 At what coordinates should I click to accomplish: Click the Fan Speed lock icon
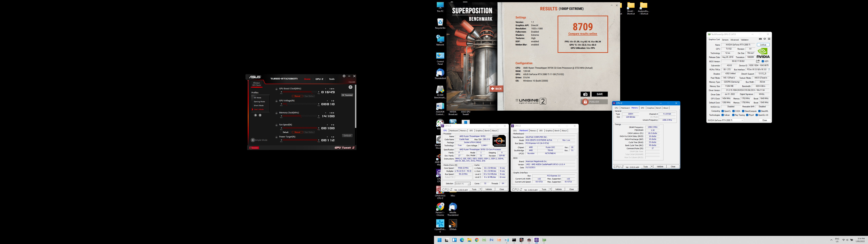point(277,125)
